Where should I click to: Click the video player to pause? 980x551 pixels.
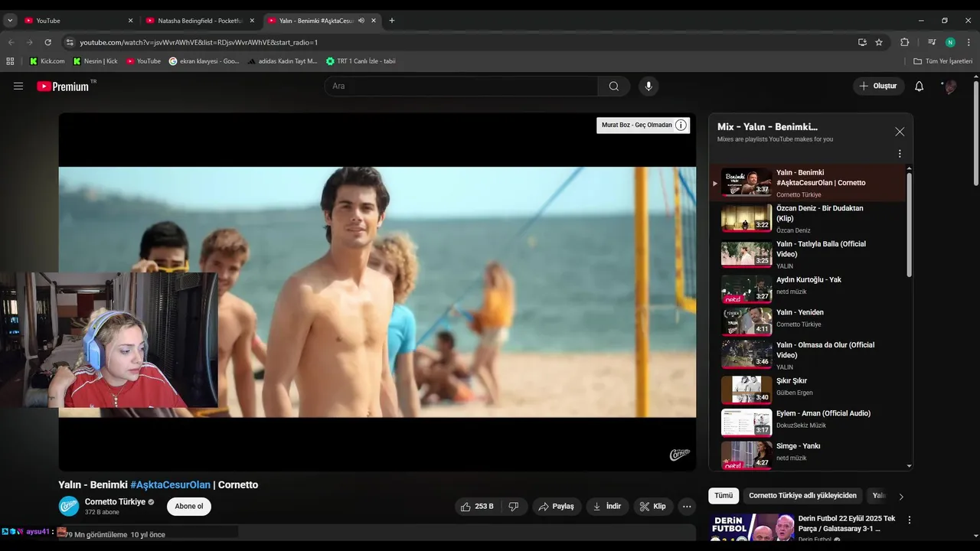pos(377,292)
